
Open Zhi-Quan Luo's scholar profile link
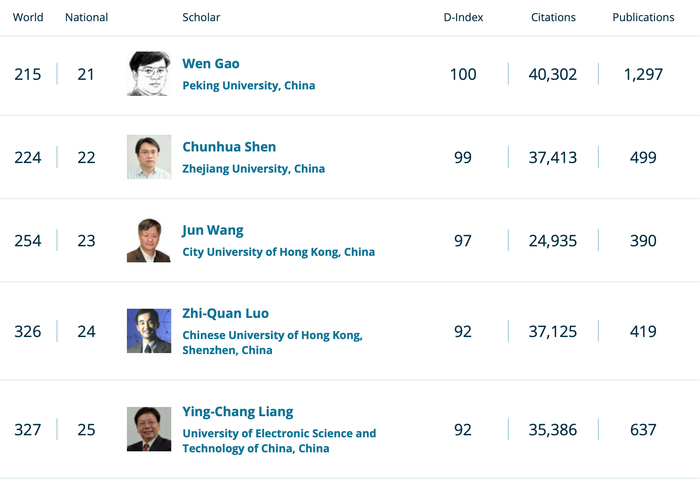[x=225, y=313]
